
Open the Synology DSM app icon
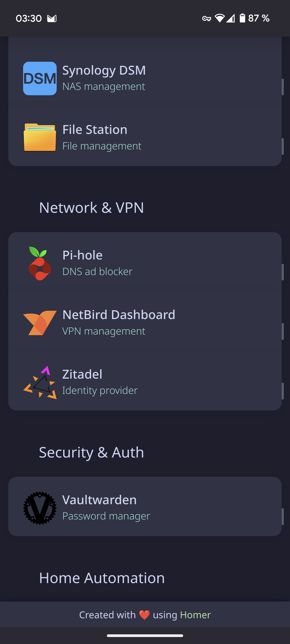40,78
